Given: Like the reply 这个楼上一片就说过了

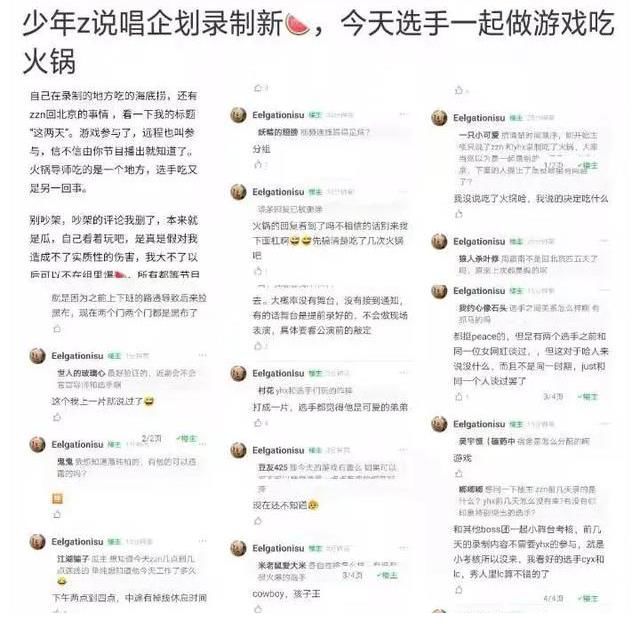Looking at the screenshot, I should point(57,417).
